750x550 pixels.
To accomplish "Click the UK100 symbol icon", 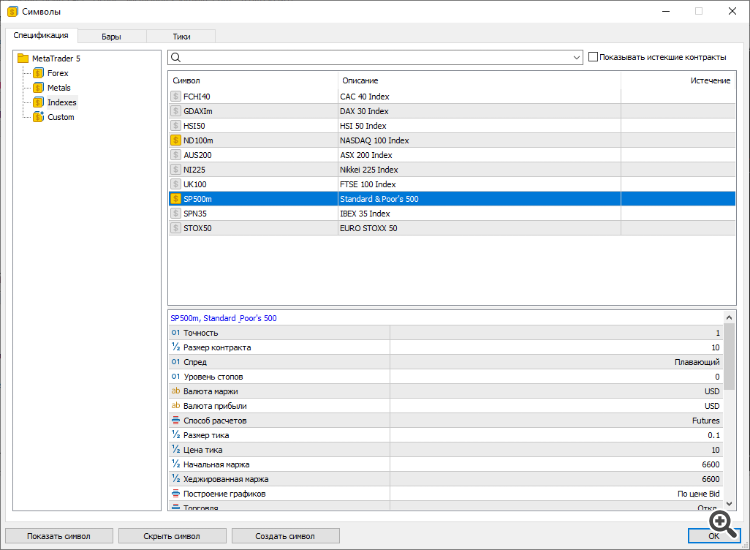I will (176, 184).
